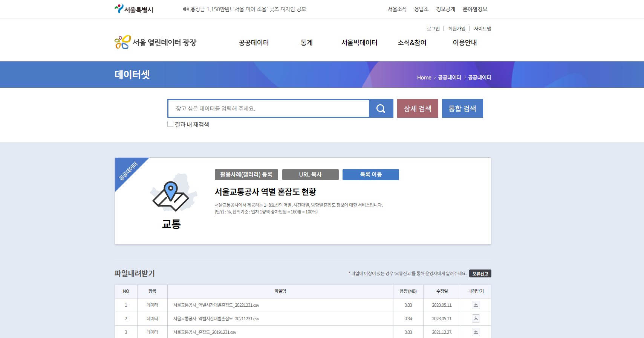The image size is (644, 338).
Task: Click the magnifier search button
Action: (381, 108)
